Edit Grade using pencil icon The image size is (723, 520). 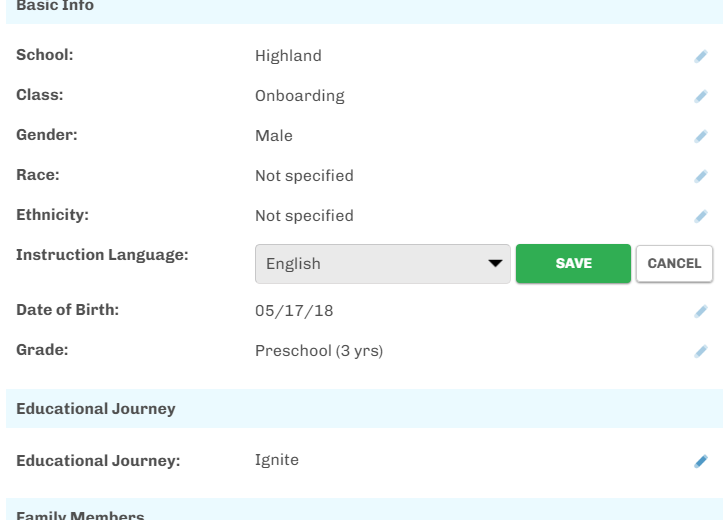point(701,351)
